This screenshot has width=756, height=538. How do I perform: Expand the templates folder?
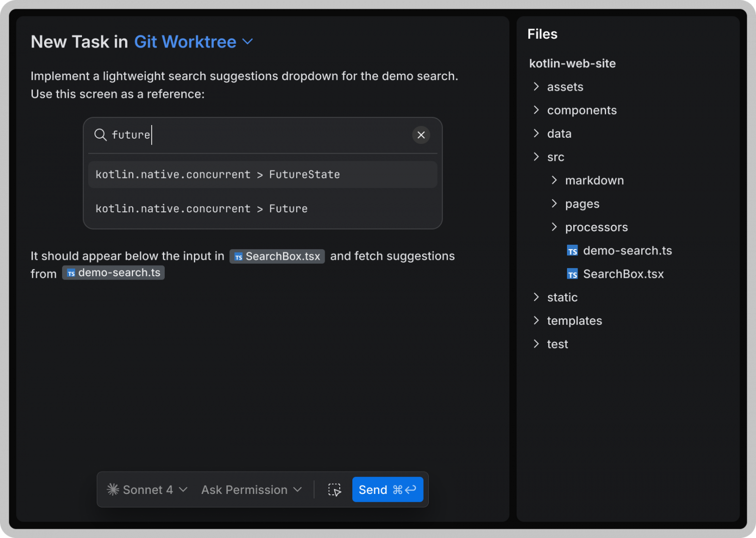tap(536, 320)
